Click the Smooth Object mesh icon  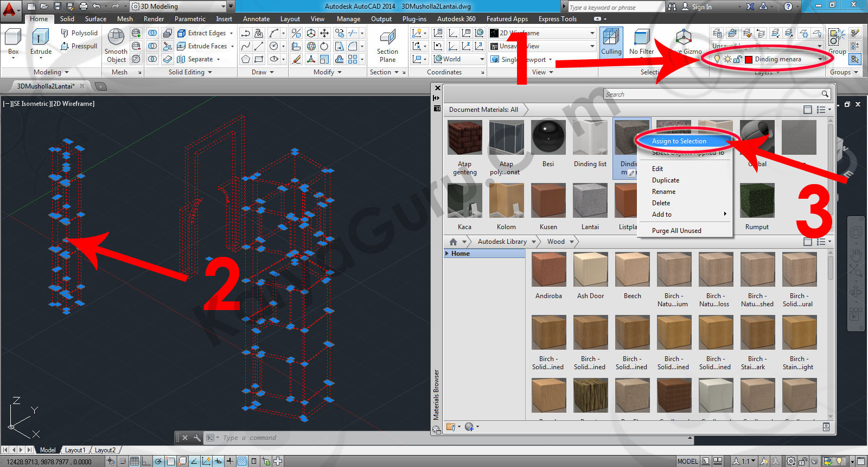point(116,38)
